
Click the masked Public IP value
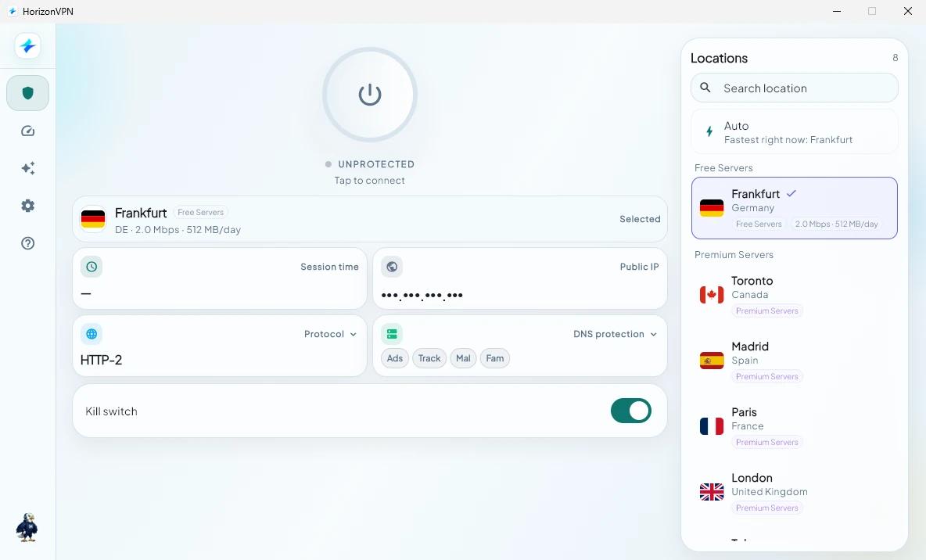point(422,296)
